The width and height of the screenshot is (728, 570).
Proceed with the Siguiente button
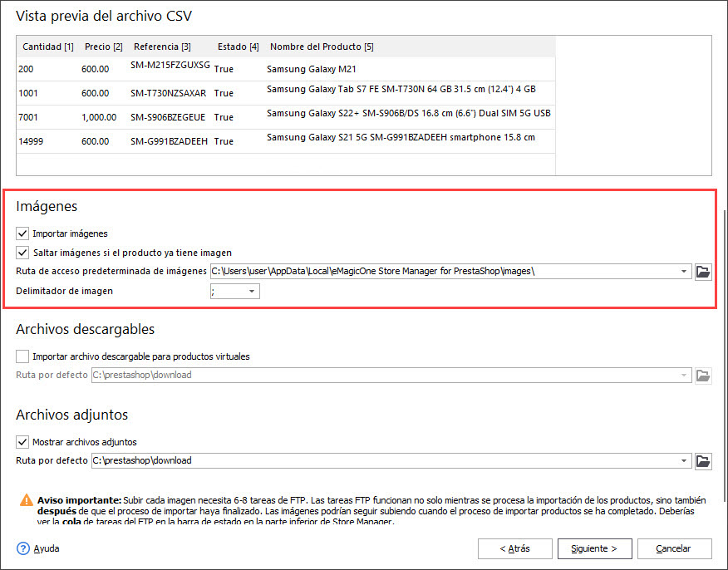(594, 548)
